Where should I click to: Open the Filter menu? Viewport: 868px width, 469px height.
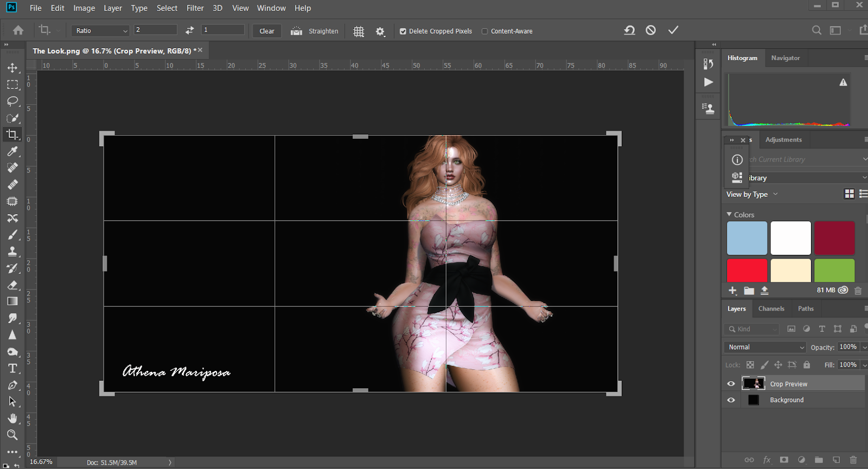195,8
